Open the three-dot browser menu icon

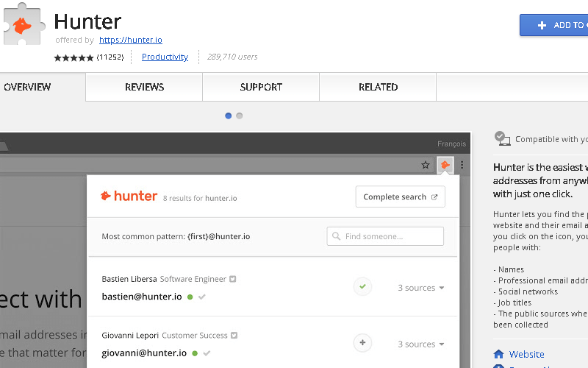pyautogui.click(x=462, y=165)
